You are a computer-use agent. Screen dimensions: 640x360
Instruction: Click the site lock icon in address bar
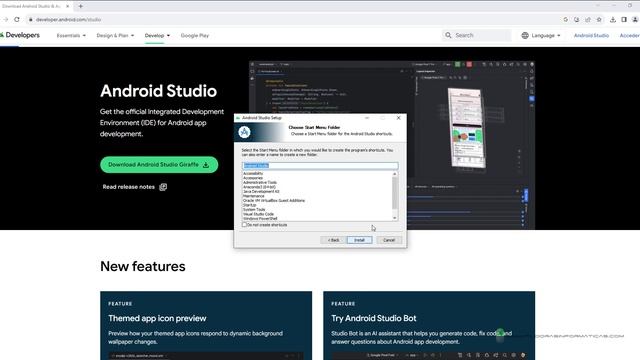[30, 20]
